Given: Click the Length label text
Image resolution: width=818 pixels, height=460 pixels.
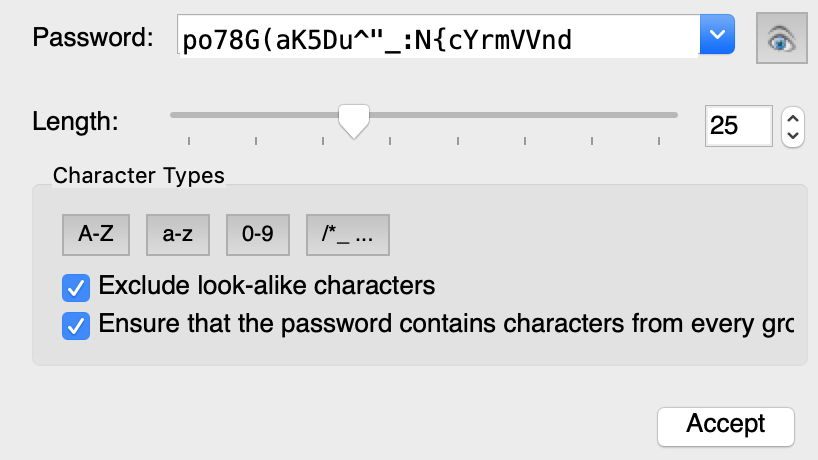Looking at the screenshot, I should pos(75,122).
